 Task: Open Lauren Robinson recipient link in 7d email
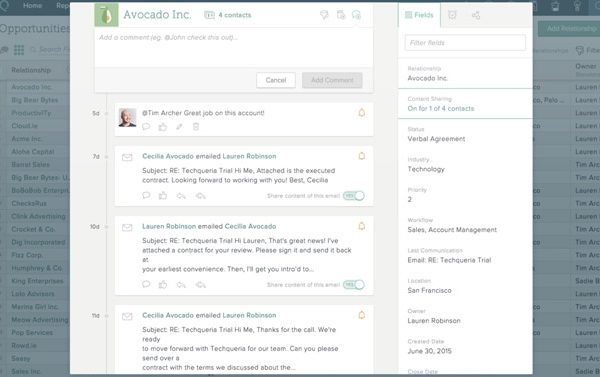[249, 156]
